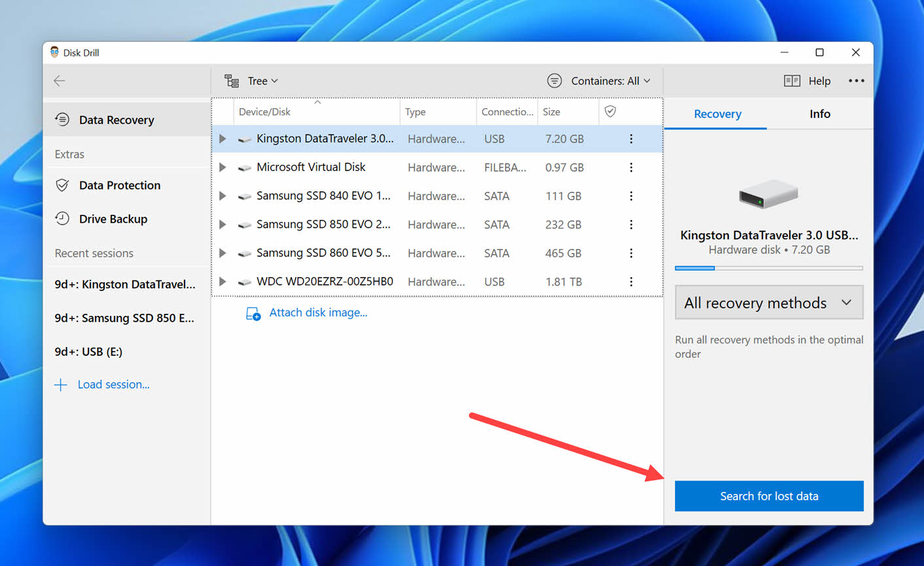This screenshot has width=924, height=566.
Task: Click the large drive icon in Recovery panel
Action: click(769, 194)
